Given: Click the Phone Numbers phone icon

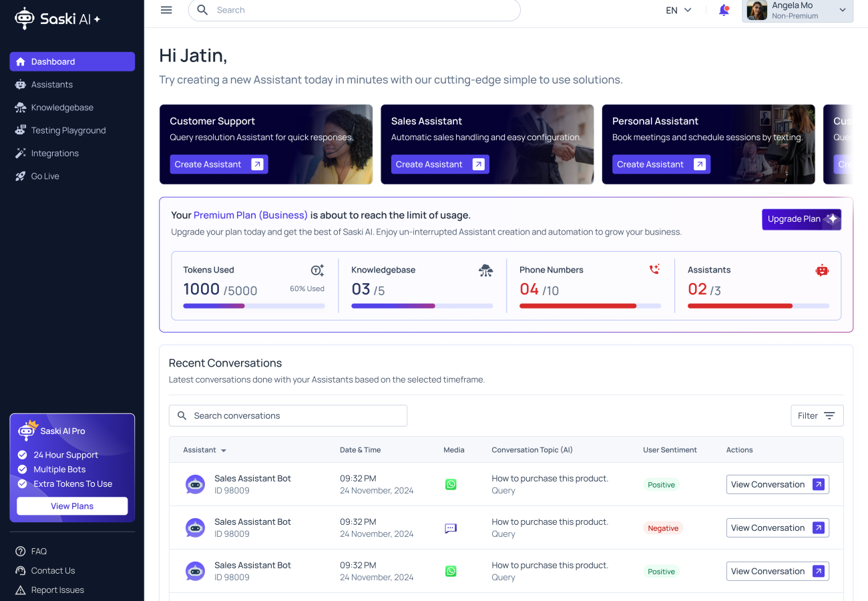Looking at the screenshot, I should (x=654, y=269).
